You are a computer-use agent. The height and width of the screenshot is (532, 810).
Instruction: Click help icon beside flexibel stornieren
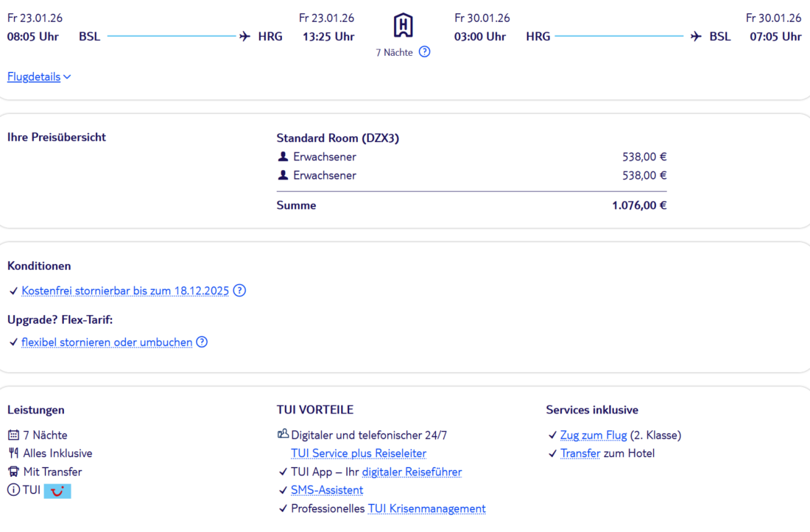[202, 342]
